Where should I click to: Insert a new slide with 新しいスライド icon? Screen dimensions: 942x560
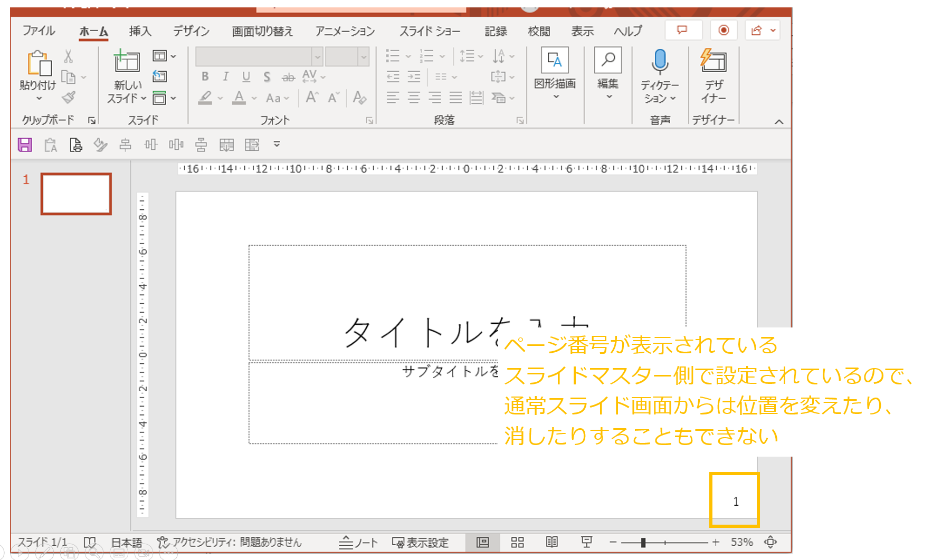click(x=127, y=61)
